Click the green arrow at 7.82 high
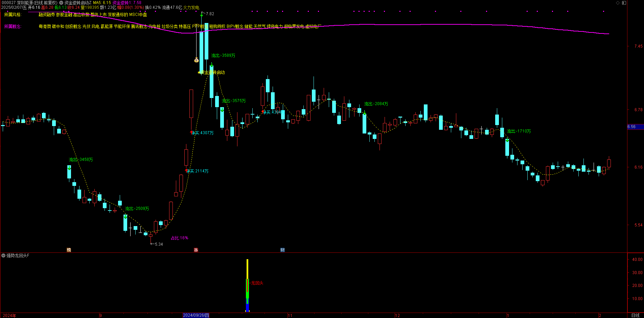 pos(202,15)
